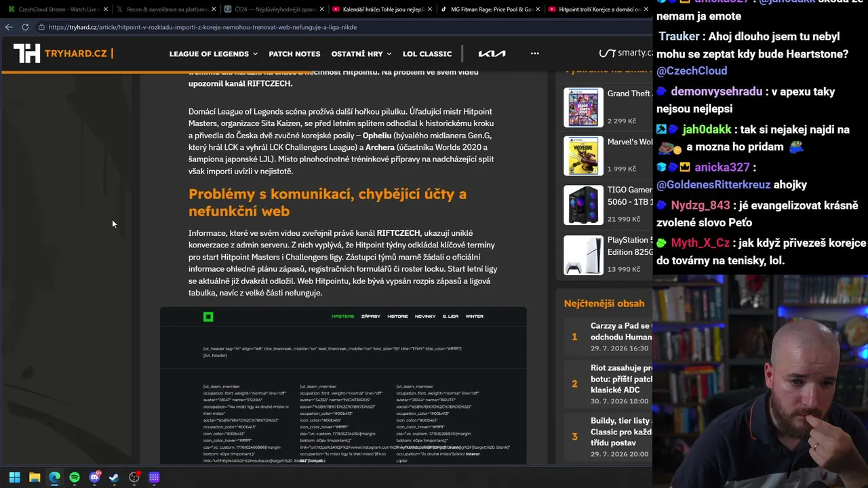Click chat username 'jah0dakk' in green

pos(707,129)
